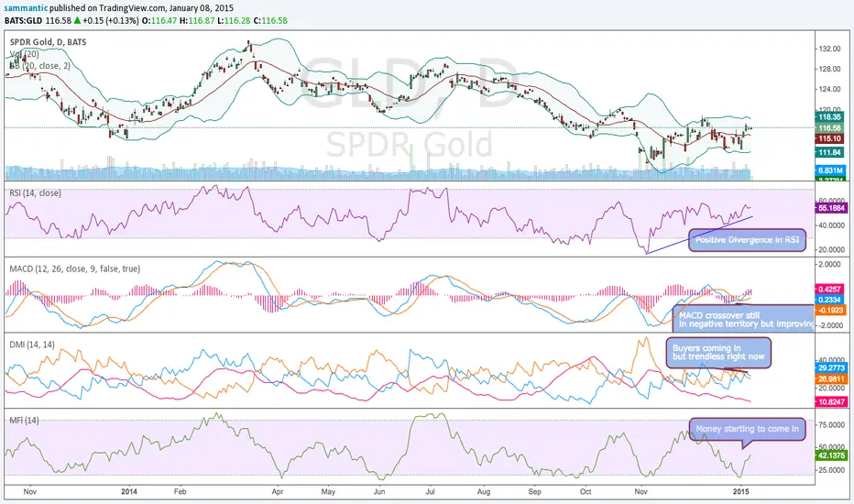Click the 0.2334 MACD line tag
854x504 pixels.
click(830, 300)
